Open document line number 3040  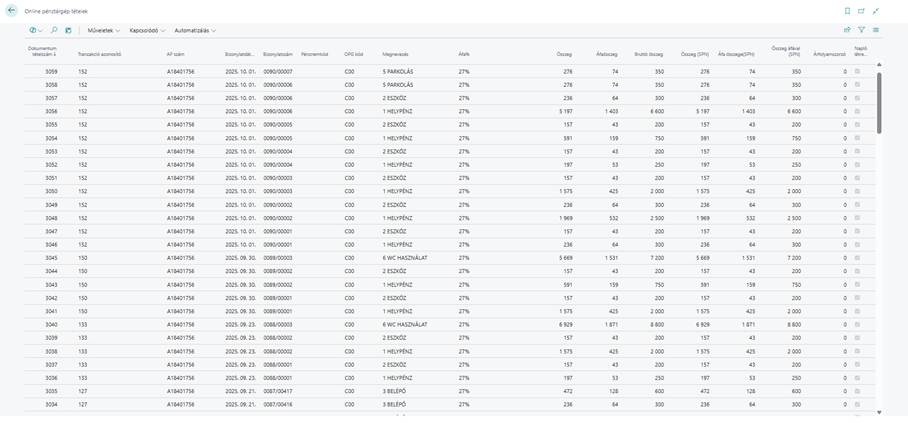(51, 324)
